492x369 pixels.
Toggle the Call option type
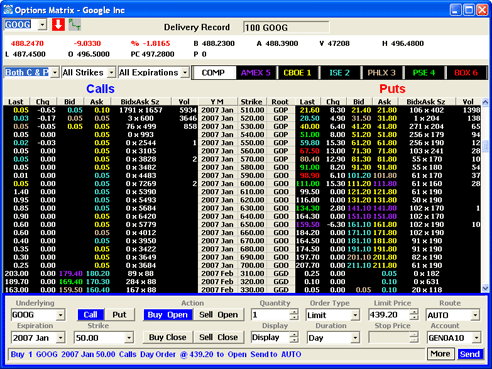[x=91, y=315]
